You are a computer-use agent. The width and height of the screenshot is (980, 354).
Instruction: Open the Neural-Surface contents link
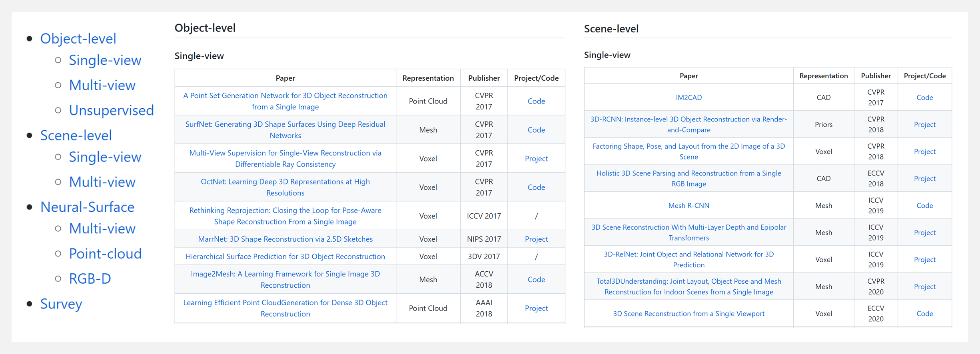(x=88, y=207)
